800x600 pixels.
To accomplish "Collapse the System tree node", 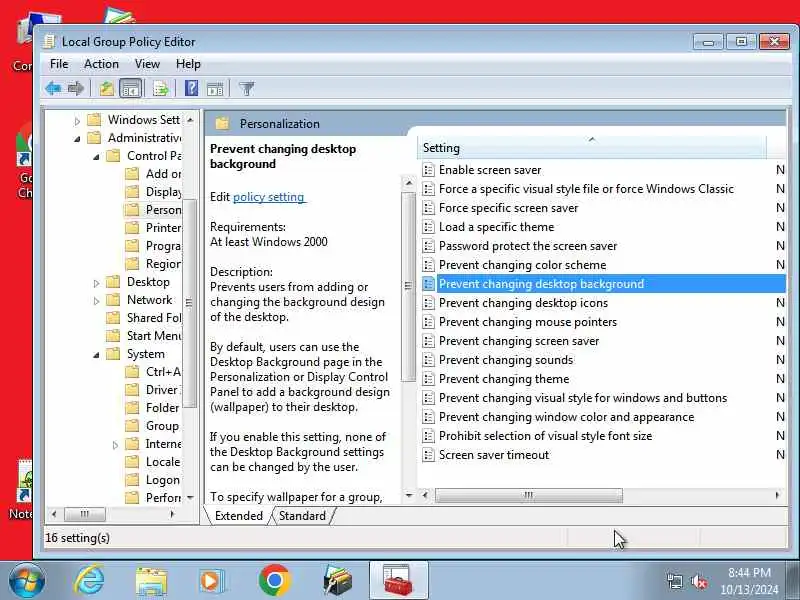I will pyautogui.click(x=96, y=355).
